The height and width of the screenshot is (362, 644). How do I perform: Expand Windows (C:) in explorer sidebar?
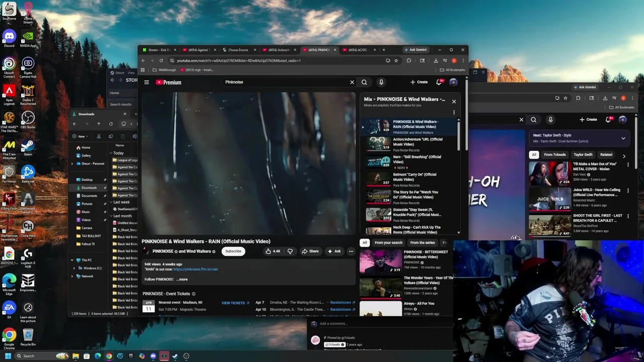point(73,268)
